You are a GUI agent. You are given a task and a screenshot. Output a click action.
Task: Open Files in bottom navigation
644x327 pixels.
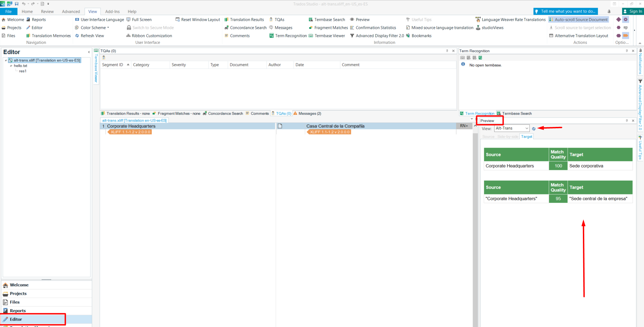47,302
